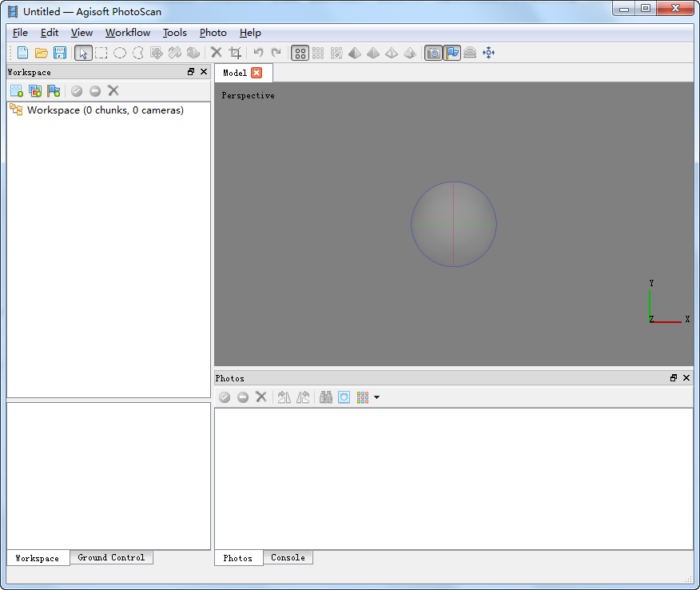
Task: Toggle the Show Cameras display
Action: (432, 53)
